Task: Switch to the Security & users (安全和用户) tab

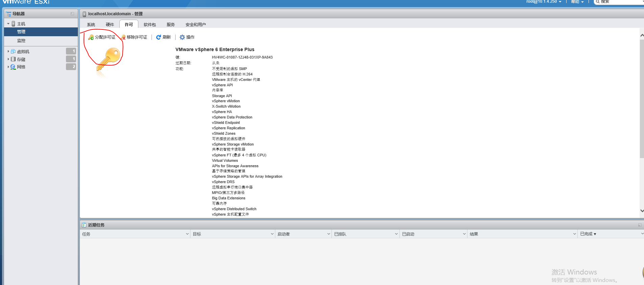Action: tap(195, 24)
